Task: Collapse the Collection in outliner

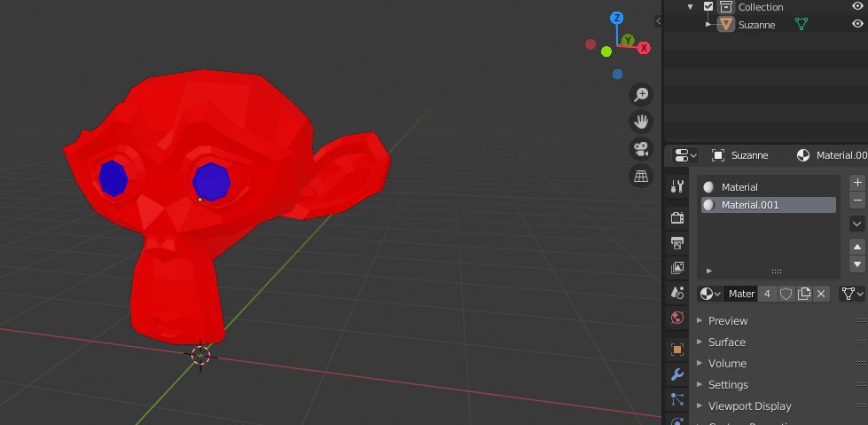Action: coord(690,7)
